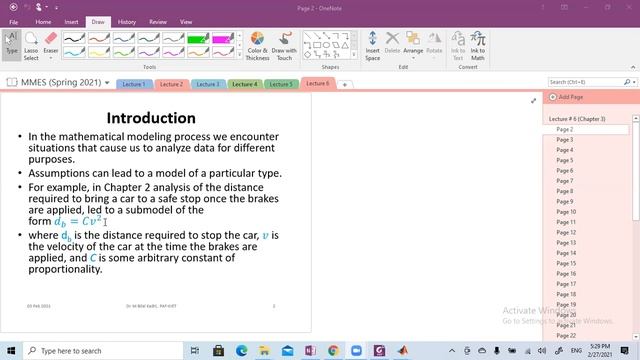Expand the Shapes gallery
Viewport: 640px width, 360px height.
pyautogui.click(x=354, y=54)
